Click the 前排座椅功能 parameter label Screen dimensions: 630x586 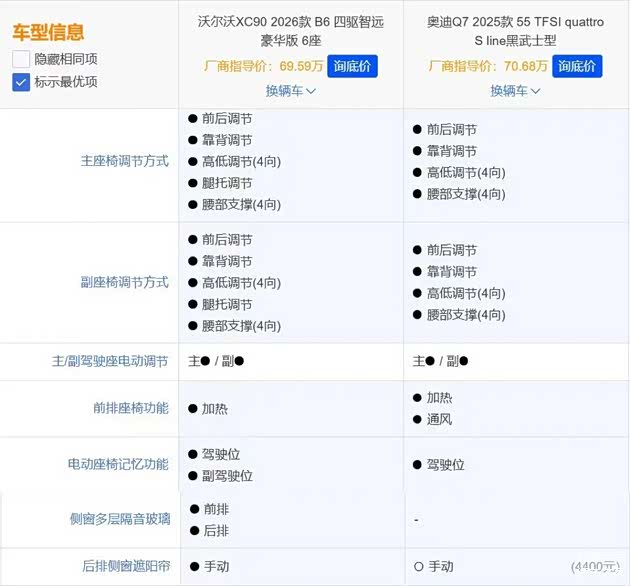(131, 408)
